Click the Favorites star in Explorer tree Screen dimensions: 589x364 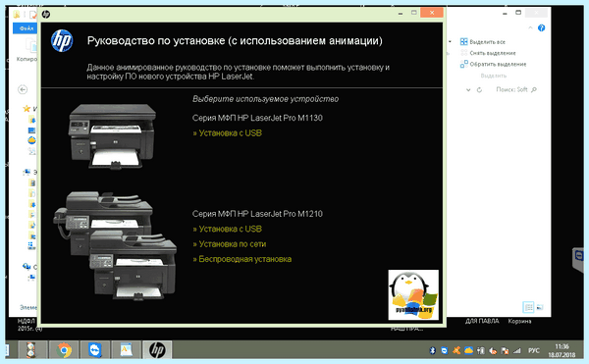27,109
